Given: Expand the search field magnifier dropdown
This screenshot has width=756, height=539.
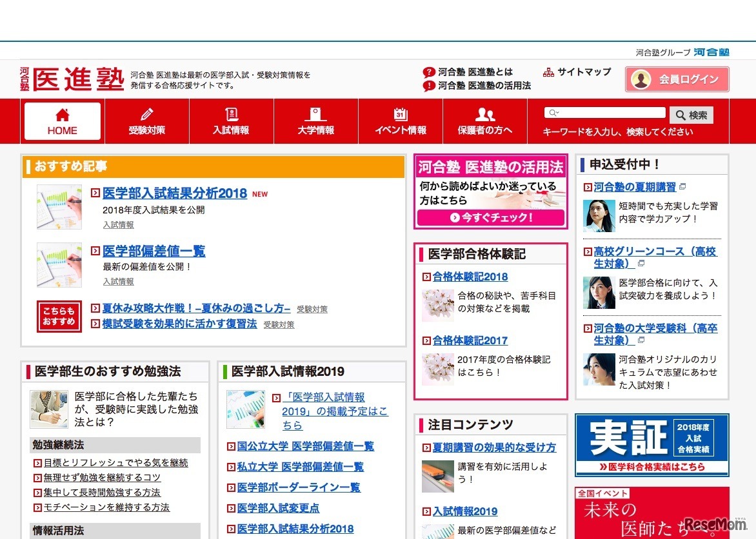Looking at the screenshot, I should pos(553,113).
